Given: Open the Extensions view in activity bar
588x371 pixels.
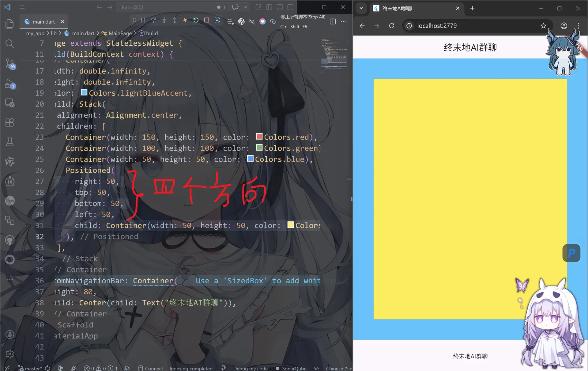Looking at the screenshot, I should tap(10, 122).
